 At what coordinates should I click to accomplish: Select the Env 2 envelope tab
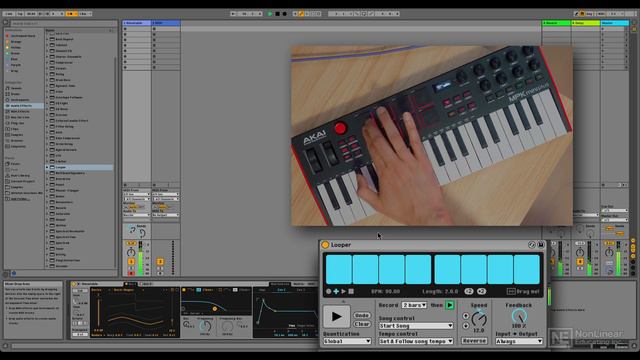tap(281, 290)
